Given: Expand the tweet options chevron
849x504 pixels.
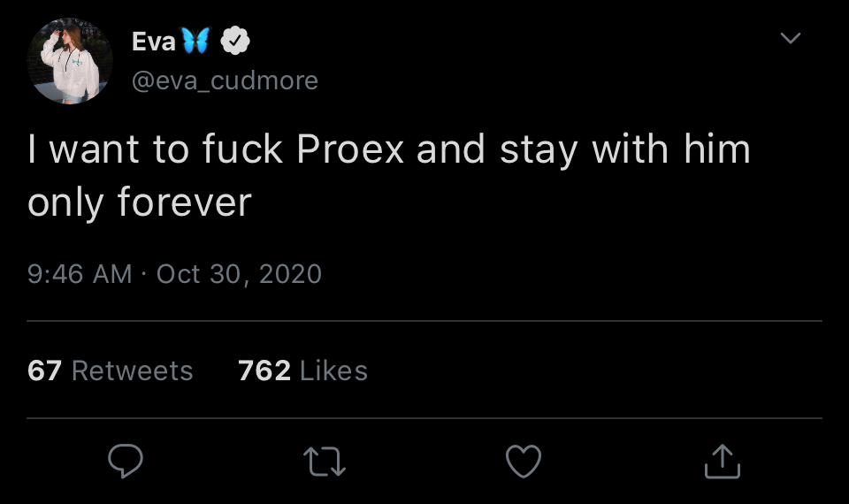Looking at the screenshot, I should pyautogui.click(x=790, y=38).
